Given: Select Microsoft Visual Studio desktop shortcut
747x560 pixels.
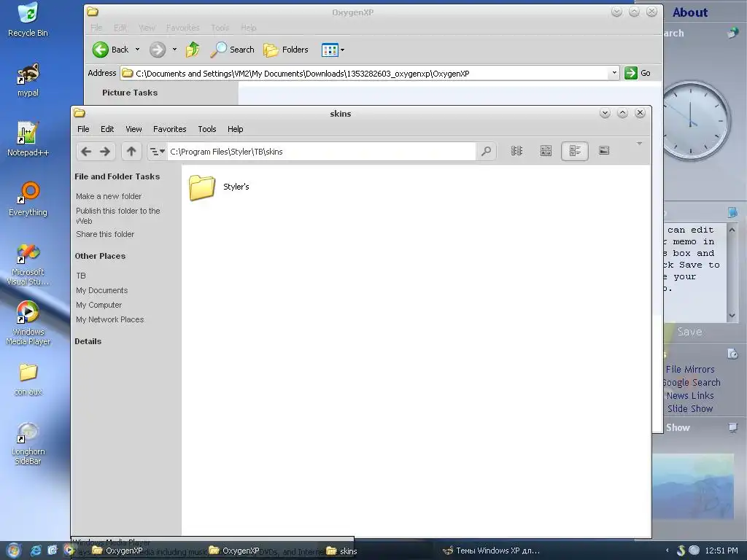Looking at the screenshot, I should pyautogui.click(x=28, y=264).
